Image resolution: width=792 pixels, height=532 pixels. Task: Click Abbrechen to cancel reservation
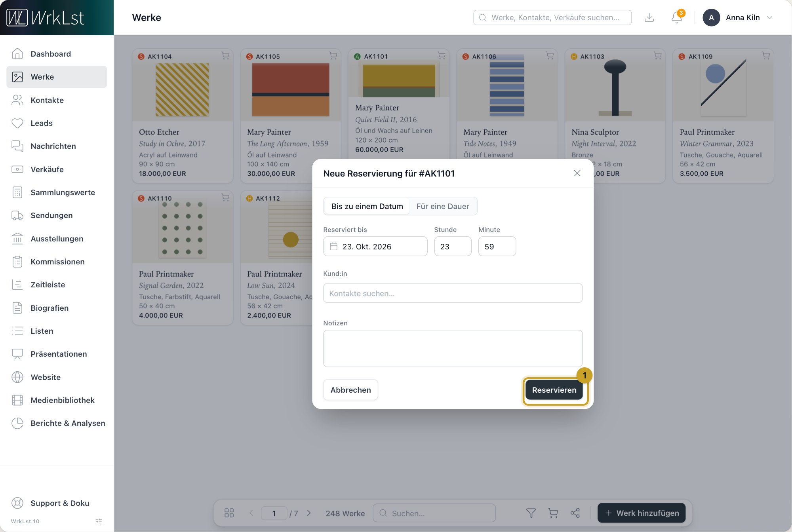click(x=350, y=390)
